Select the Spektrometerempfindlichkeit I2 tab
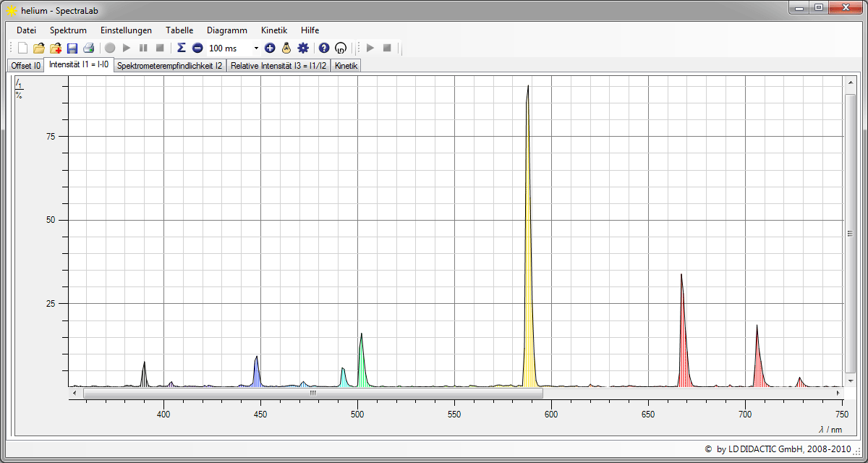Screen dimensions: 868x463 (x=169, y=66)
